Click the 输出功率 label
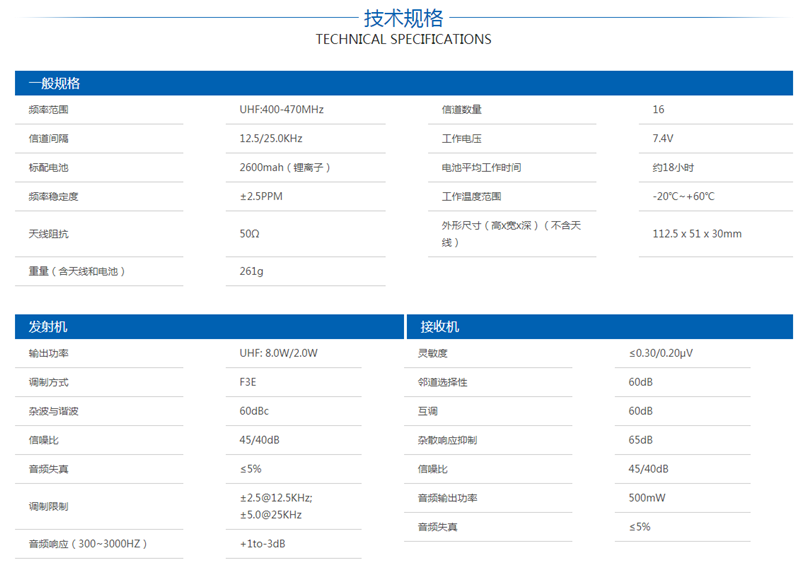Viewport: 800px width, 567px height. click(48, 354)
